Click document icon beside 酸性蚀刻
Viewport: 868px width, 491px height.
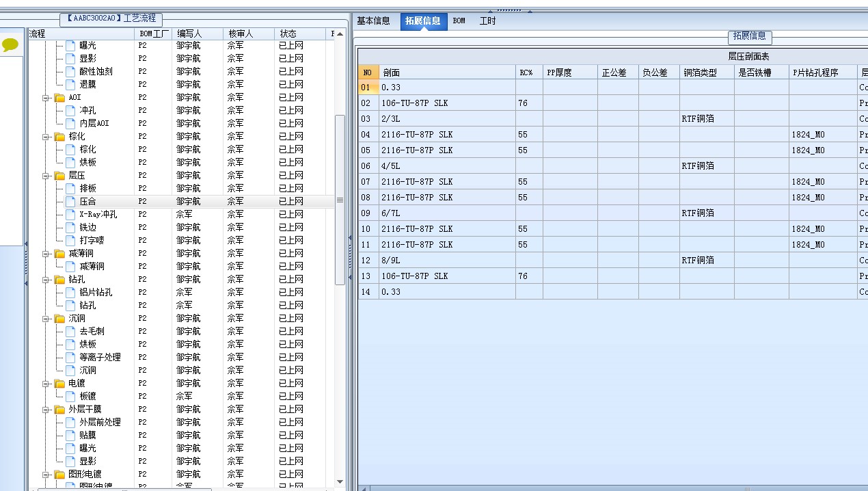[70, 72]
